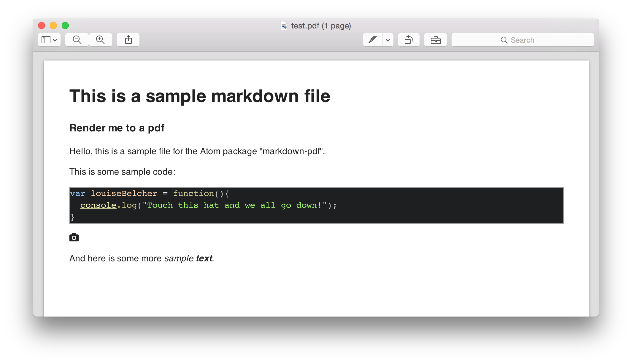The height and width of the screenshot is (364, 632).
Task: Click the toolbox/form tools icon
Action: click(x=435, y=39)
